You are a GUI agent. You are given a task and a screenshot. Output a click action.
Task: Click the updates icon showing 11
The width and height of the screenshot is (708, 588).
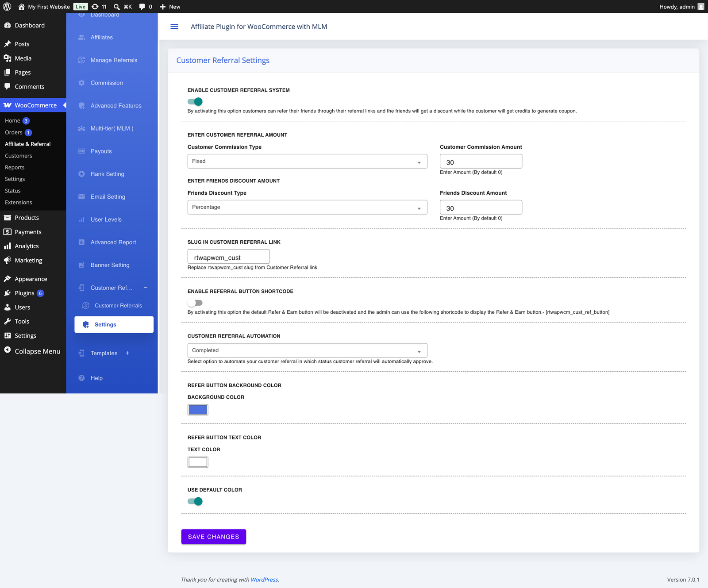(95, 7)
